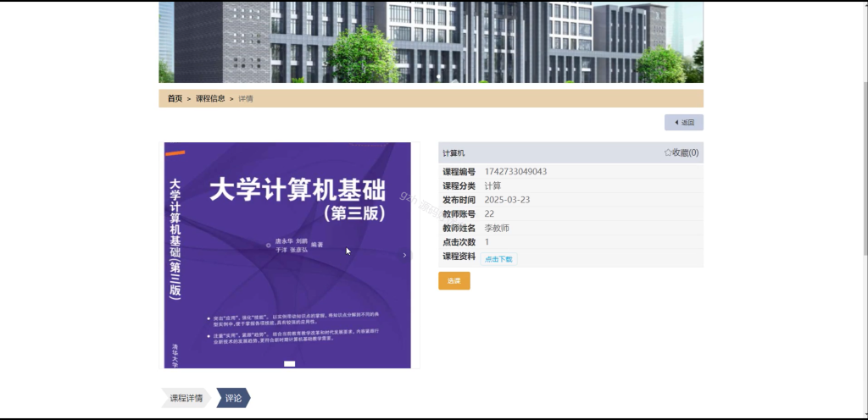Switch to the 评论 tab
This screenshot has height=420, width=868.
point(234,398)
